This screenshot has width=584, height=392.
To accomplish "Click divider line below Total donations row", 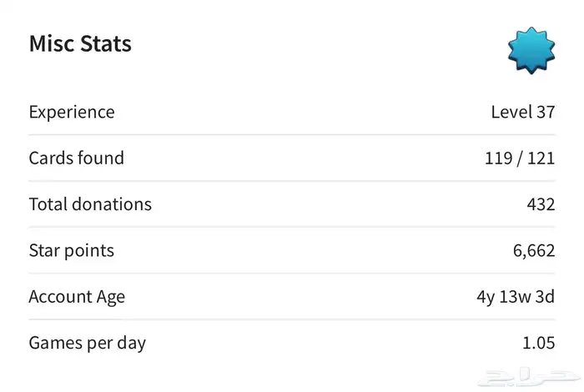I will coord(292,227).
